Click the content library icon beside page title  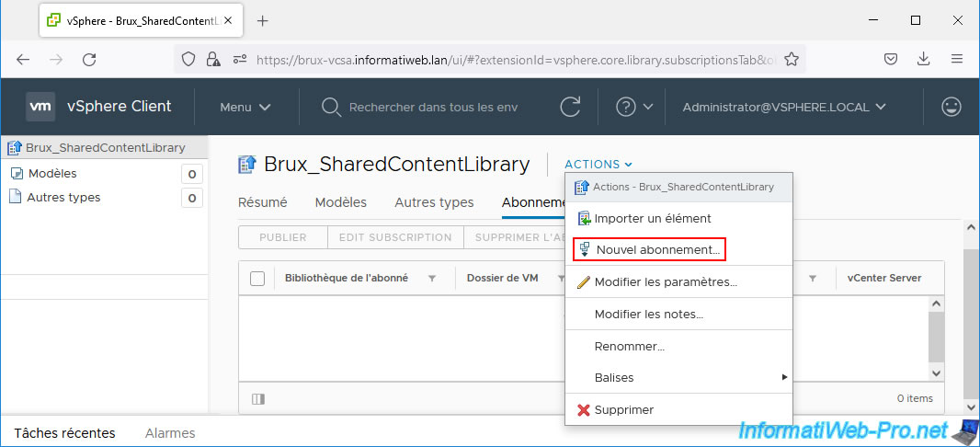247,165
